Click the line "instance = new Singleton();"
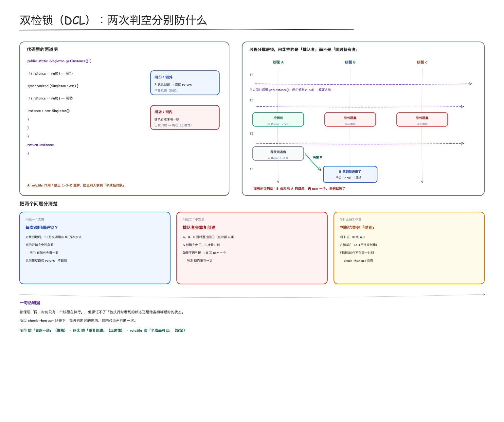The image size is (504, 422). tap(49, 111)
